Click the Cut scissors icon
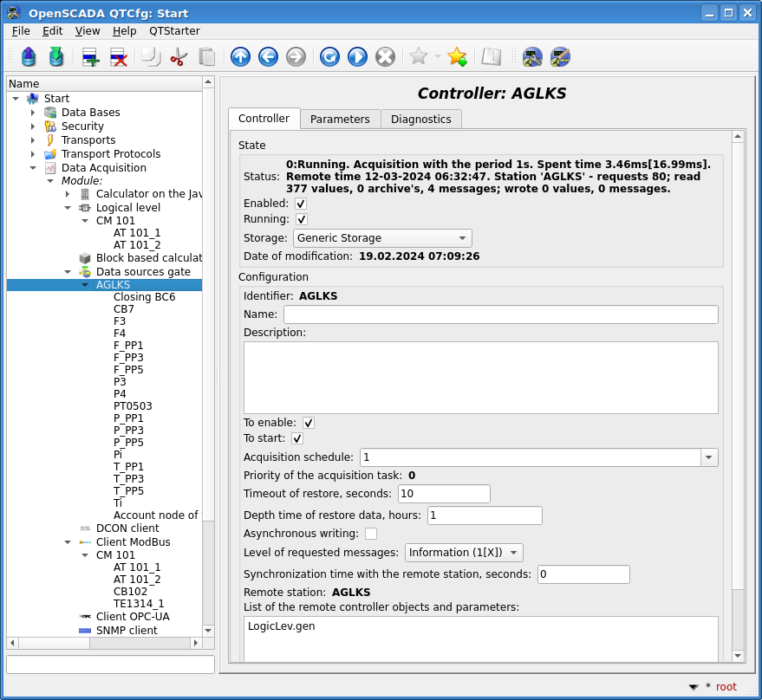Screen dimensions: 762x700 point(179,57)
